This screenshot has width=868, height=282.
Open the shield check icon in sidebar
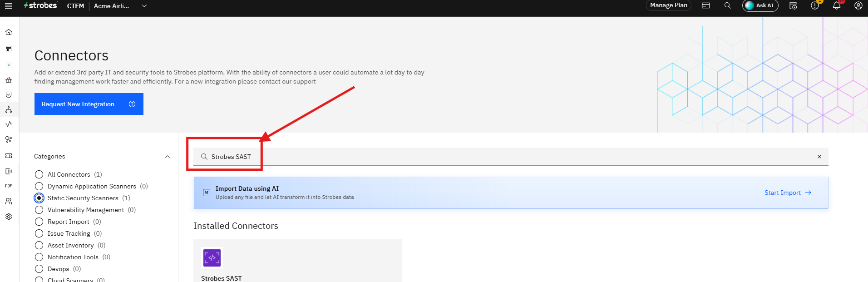[9, 95]
